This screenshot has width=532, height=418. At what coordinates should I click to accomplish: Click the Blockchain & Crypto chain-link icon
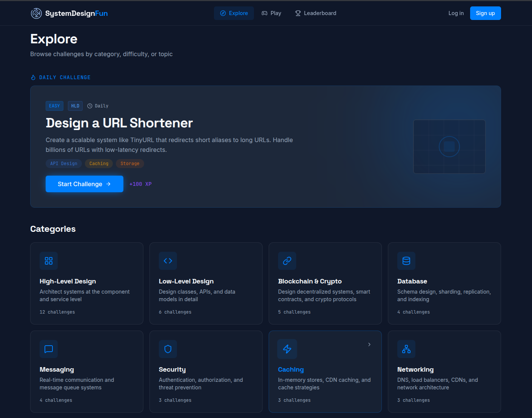pyautogui.click(x=287, y=261)
